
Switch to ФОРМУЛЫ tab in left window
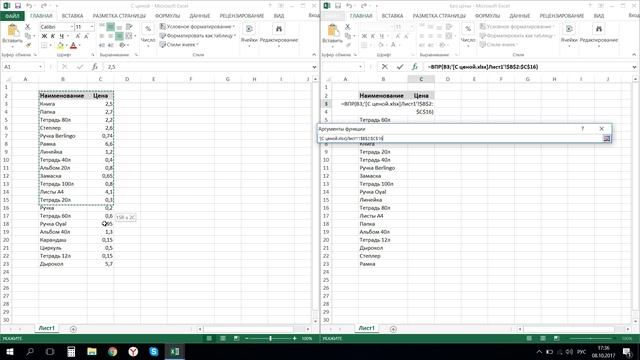click(167, 16)
